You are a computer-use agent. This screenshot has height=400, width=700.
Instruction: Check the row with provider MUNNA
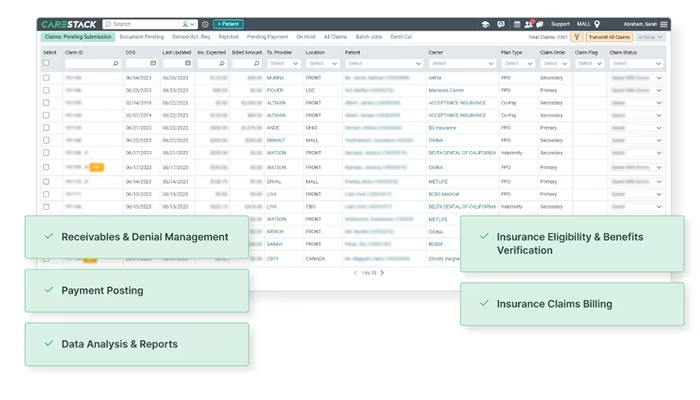pos(46,78)
